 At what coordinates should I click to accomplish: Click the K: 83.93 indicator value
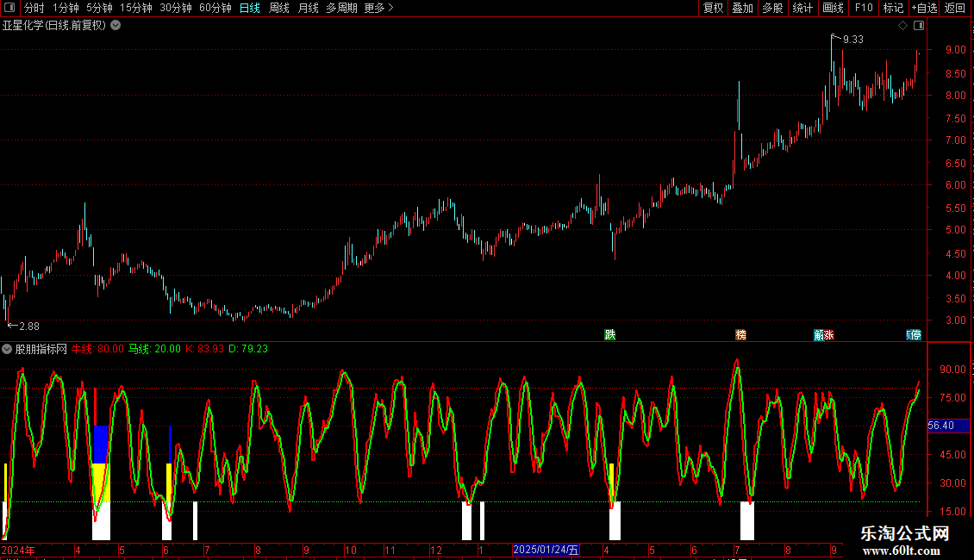[204, 349]
